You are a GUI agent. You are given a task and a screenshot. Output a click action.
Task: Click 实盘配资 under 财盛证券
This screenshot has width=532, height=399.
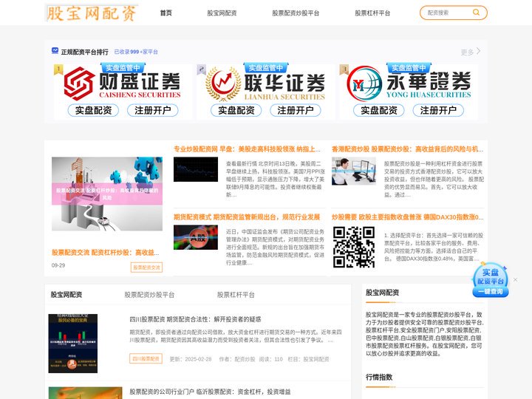93,110
